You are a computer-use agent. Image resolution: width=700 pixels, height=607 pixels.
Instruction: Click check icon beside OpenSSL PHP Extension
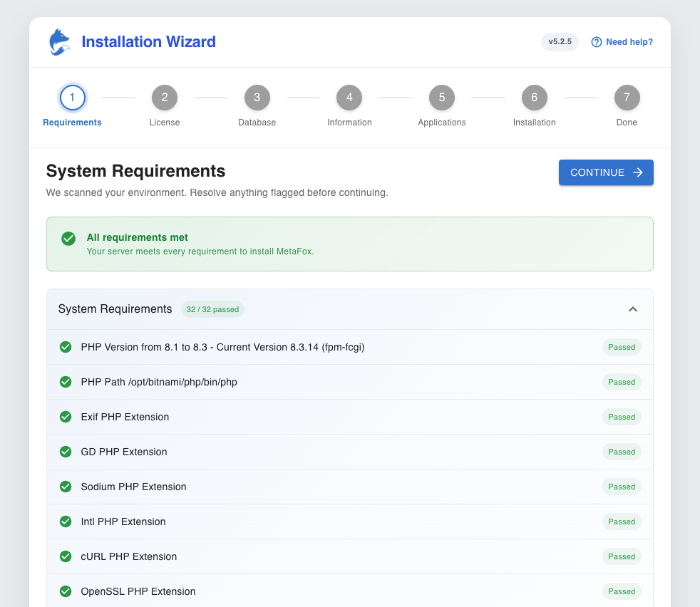[66, 591]
